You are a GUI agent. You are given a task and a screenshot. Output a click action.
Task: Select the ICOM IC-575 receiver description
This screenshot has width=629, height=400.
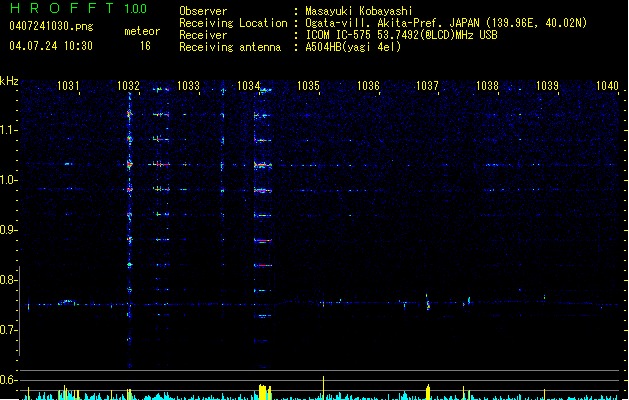coord(401,35)
